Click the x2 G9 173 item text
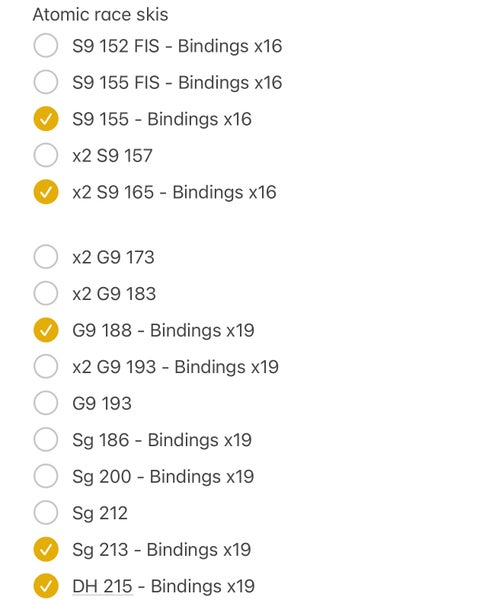Viewport: 489px width, 600px height. click(x=113, y=257)
